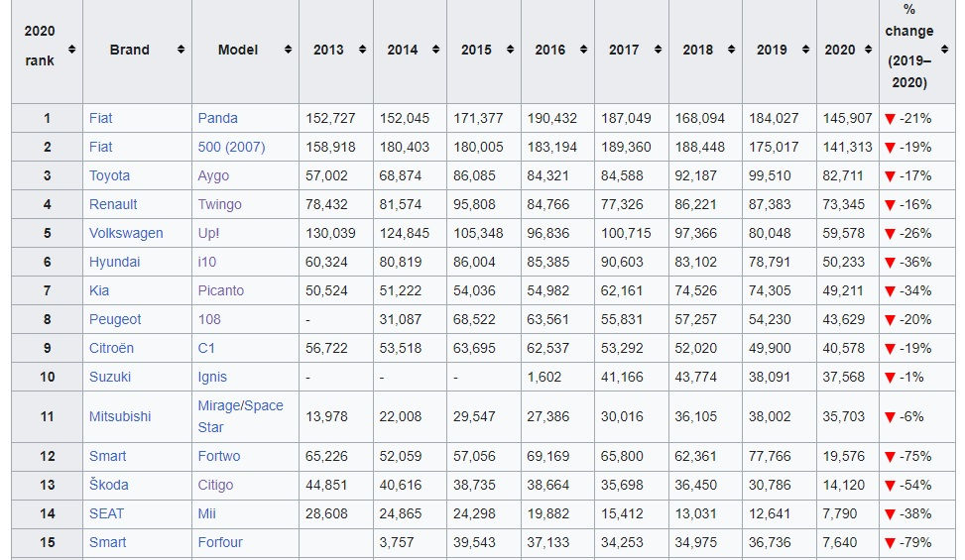The height and width of the screenshot is (560, 965).
Task: Open the 108 model link
Action: pyautogui.click(x=209, y=320)
